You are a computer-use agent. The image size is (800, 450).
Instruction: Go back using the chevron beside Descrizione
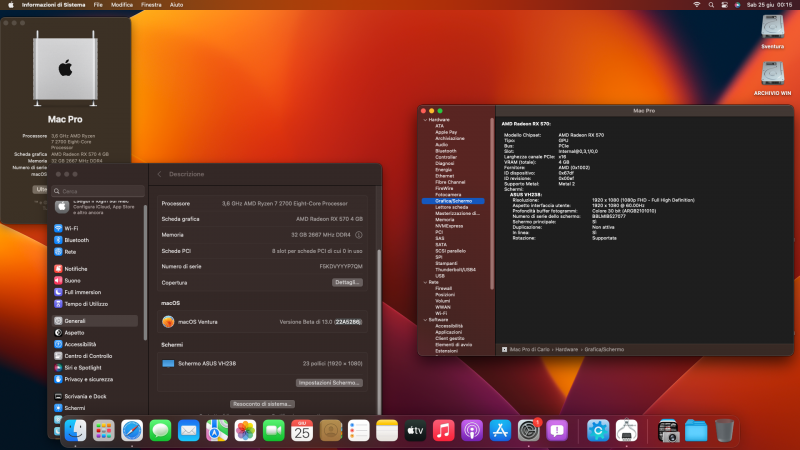coord(159,174)
